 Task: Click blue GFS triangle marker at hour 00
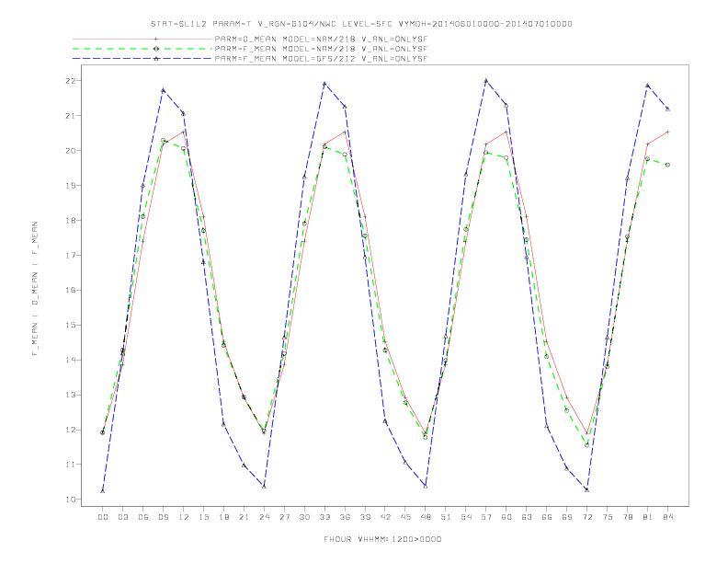[x=103, y=491]
